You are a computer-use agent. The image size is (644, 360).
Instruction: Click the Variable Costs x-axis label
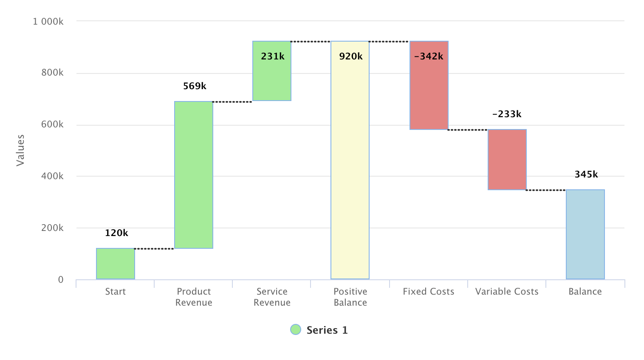tap(507, 292)
